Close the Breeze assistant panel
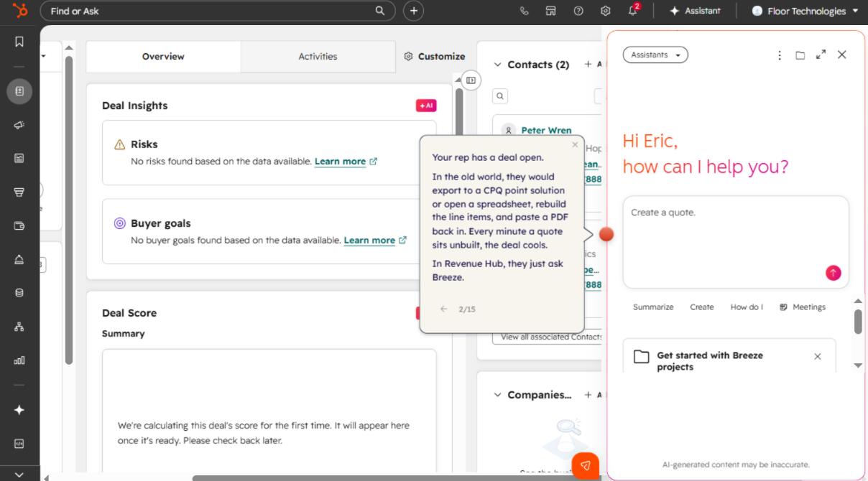The width and height of the screenshot is (868, 481). (x=842, y=55)
